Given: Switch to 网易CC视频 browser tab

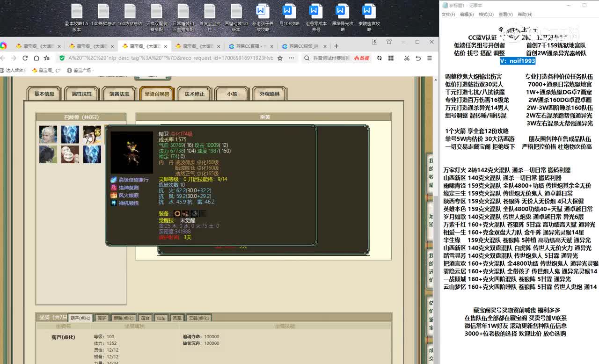Looking at the screenshot, I should coord(304,46).
